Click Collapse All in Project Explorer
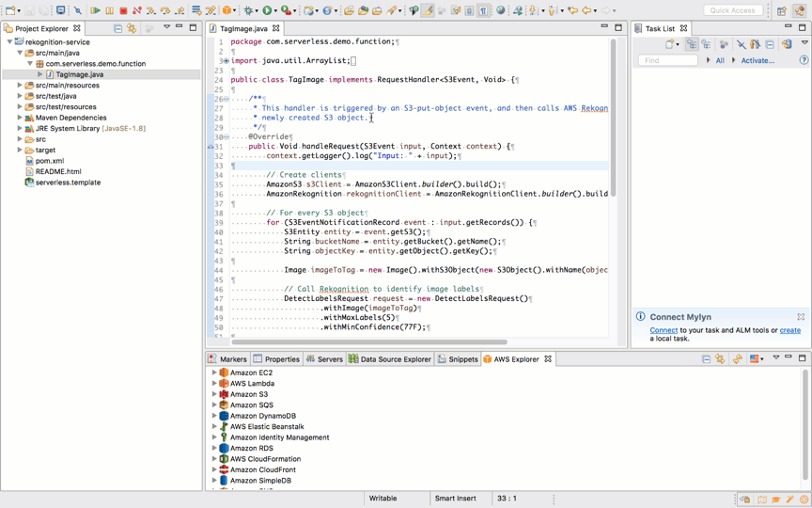 117,28
